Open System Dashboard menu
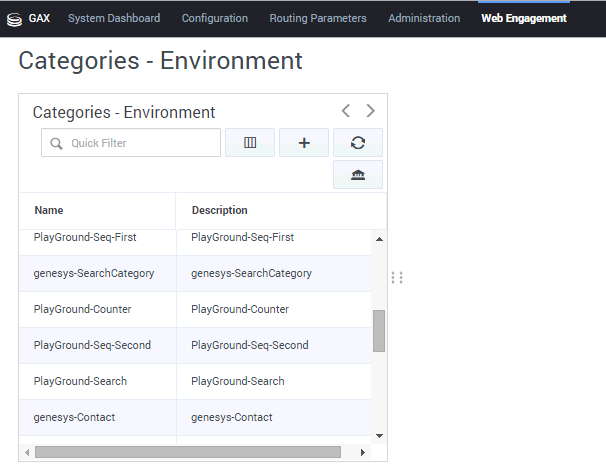 click(114, 18)
